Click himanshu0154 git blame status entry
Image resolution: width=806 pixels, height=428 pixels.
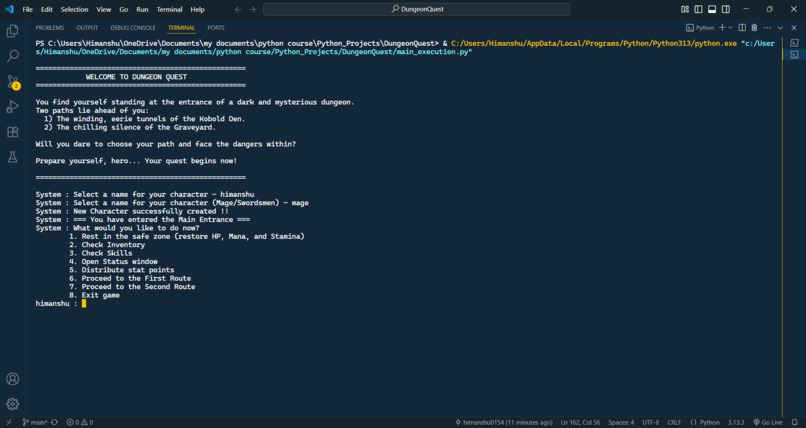504,422
